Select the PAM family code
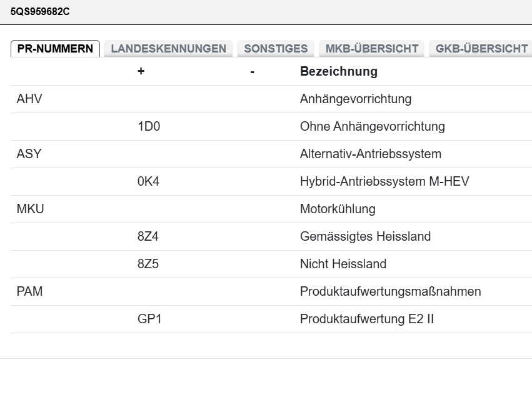 [29, 291]
